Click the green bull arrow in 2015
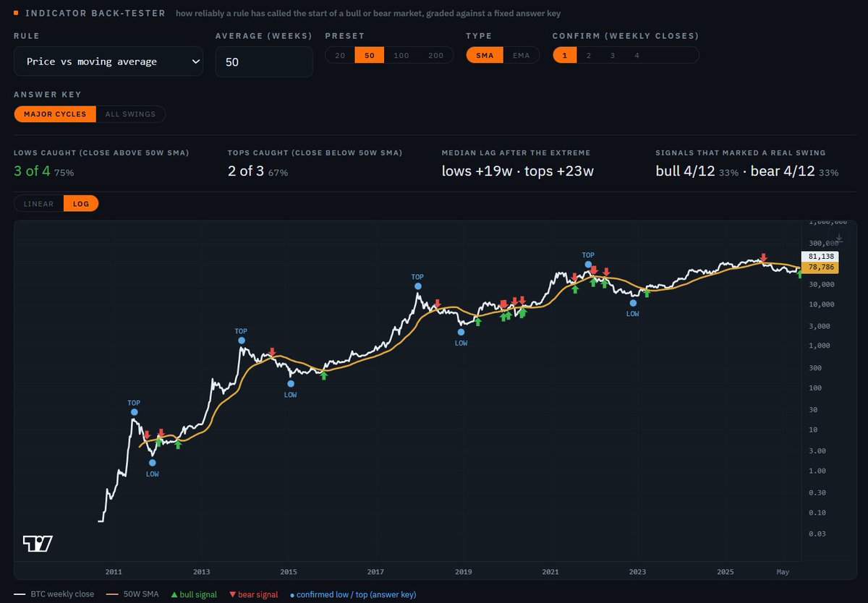The height and width of the screenshot is (603, 868). 324,375
